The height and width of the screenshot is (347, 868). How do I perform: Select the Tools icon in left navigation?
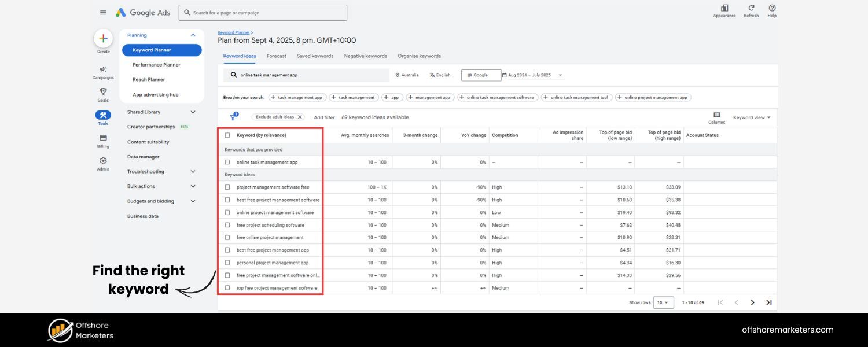[x=103, y=115]
